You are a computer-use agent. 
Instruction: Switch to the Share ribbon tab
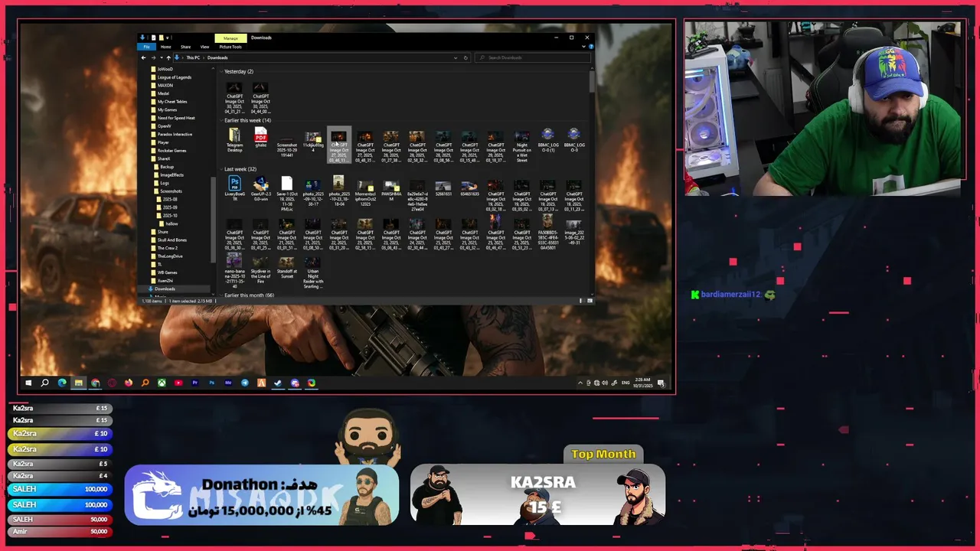[x=185, y=47]
